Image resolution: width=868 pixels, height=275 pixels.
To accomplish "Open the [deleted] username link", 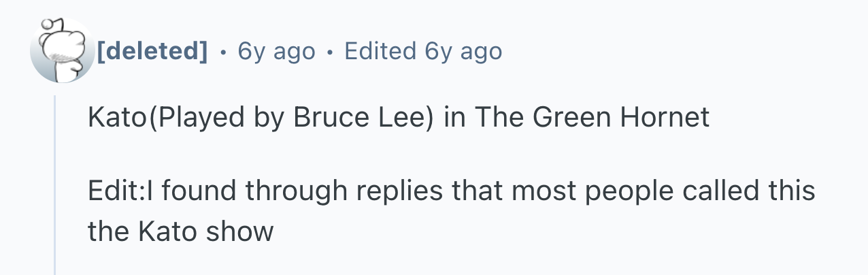I will [x=152, y=51].
